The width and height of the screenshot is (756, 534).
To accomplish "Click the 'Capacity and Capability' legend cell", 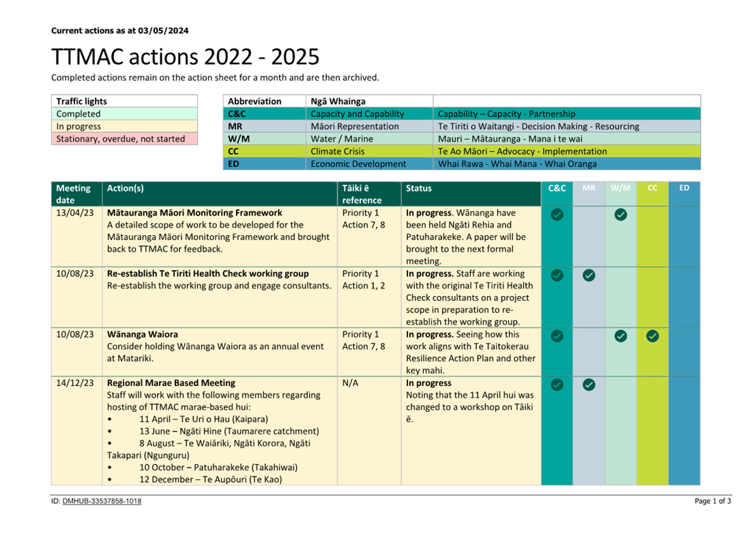I will point(369,114).
